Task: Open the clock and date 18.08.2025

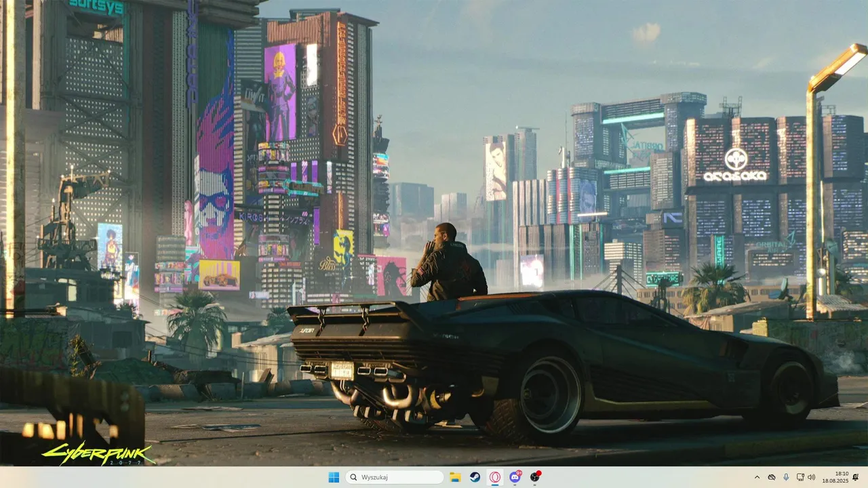Action: [x=835, y=477]
